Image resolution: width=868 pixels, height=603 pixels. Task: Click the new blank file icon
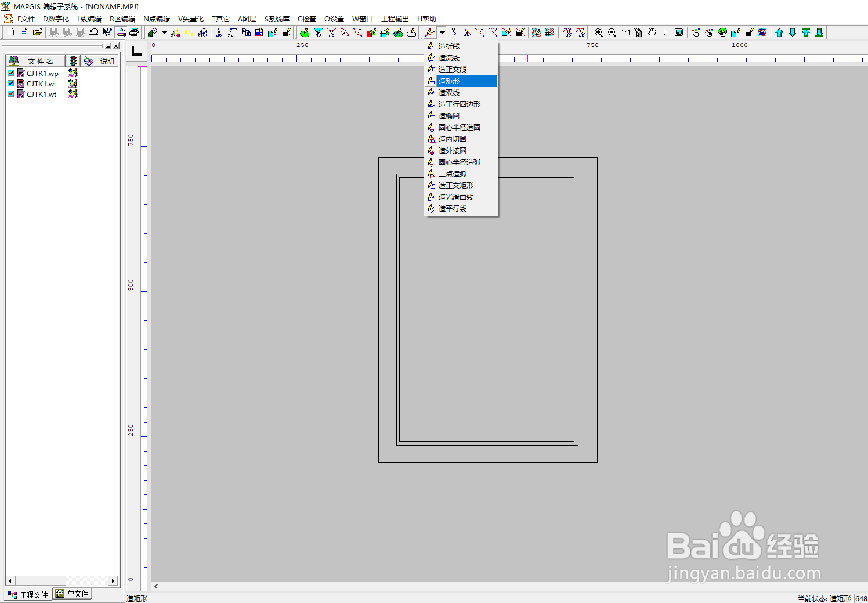point(10,33)
